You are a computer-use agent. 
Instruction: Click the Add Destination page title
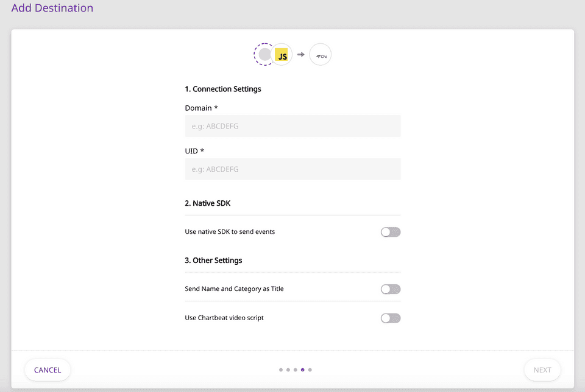52,9
